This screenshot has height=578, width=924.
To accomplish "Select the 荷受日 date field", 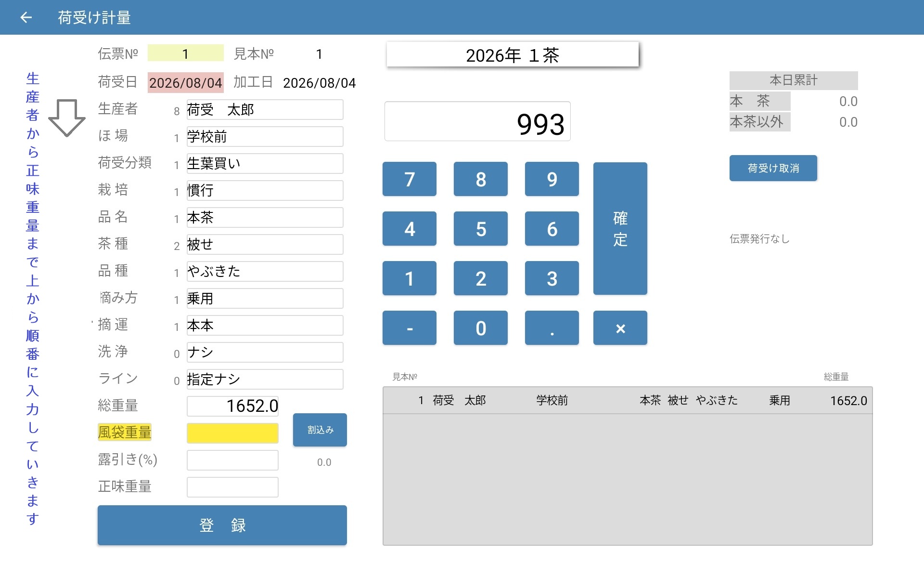I will click(x=186, y=83).
